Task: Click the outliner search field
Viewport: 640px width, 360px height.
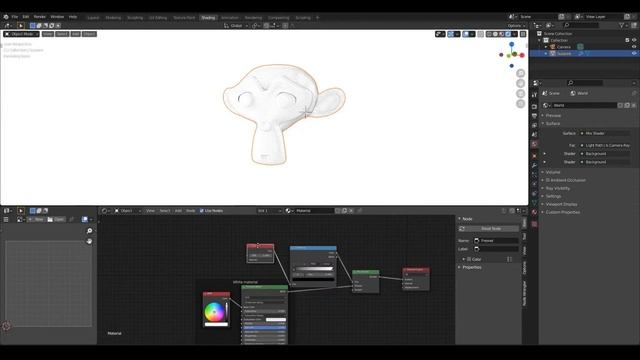Action: [x=580, y=25]
